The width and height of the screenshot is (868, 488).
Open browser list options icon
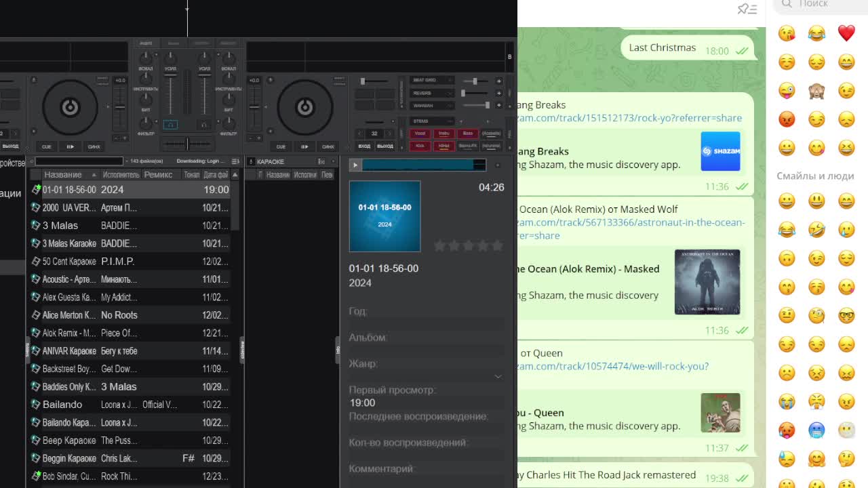(x=235, y=161)
